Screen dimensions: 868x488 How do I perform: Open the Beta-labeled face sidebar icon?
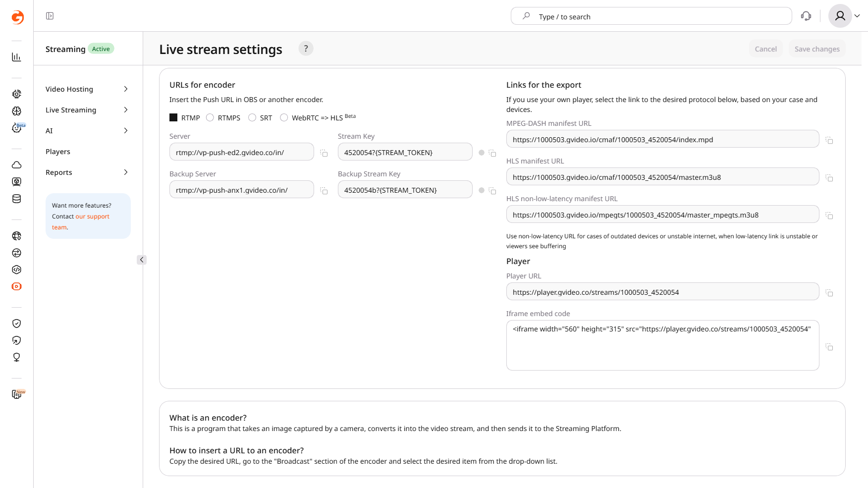(x=17, y=128)
